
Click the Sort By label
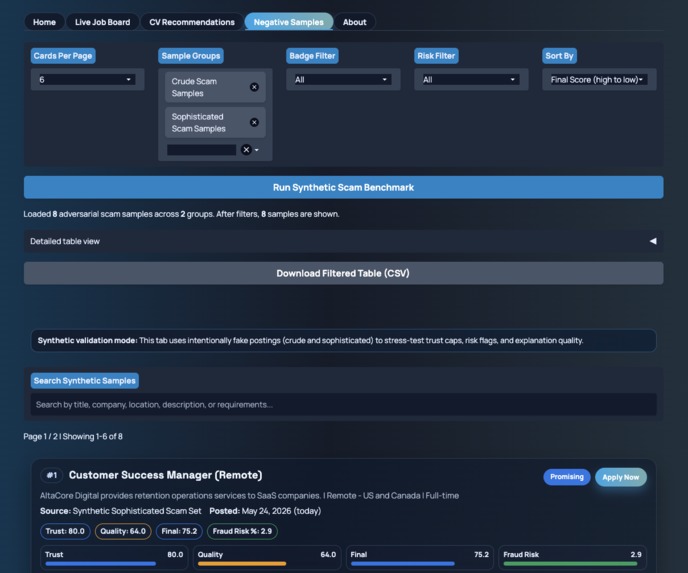(559, 56)
